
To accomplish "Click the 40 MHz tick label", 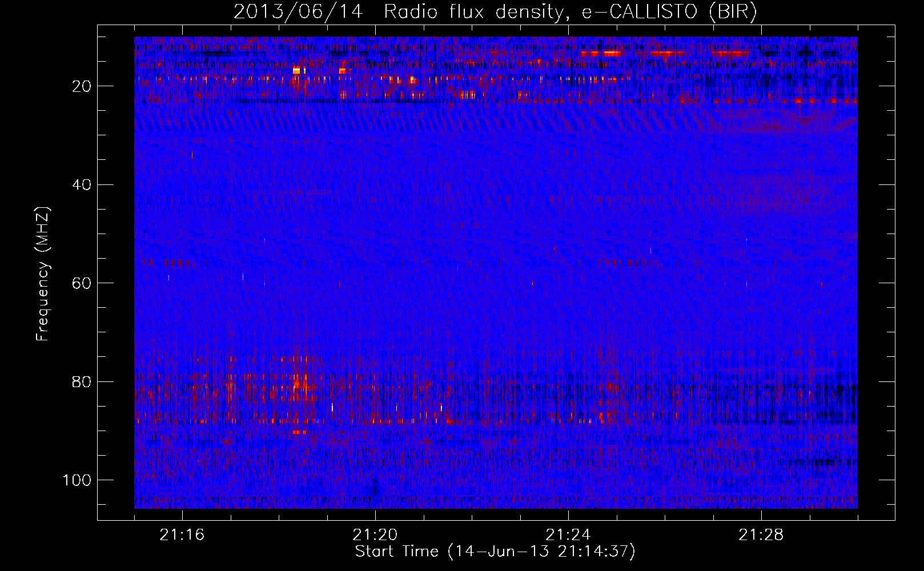I will click(x=82, y=184).
